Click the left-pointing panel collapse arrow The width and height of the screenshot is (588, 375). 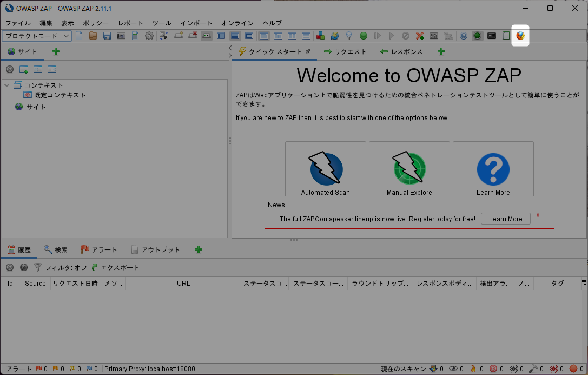point(230,48)
